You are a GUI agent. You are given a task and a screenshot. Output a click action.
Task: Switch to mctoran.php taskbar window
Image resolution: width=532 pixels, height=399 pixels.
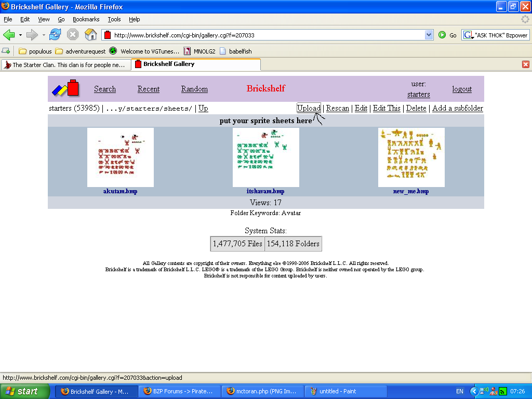[262, 391]
